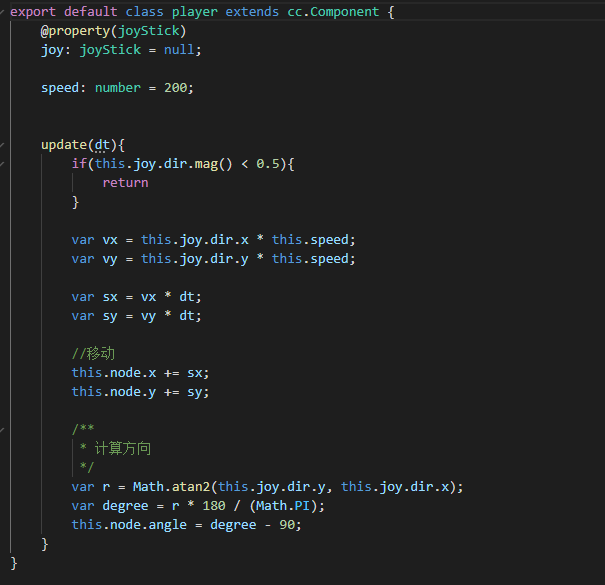Click "angle" in this.node.angle

coord(167,525)
